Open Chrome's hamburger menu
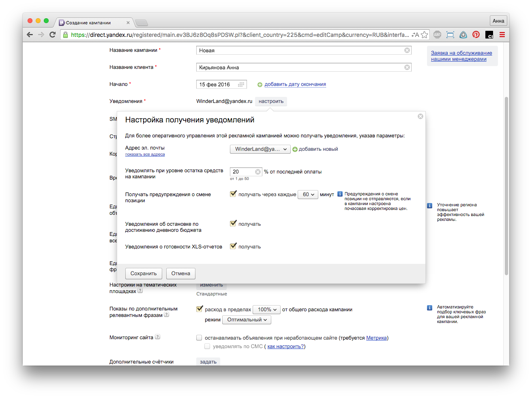 coord(502,35)
